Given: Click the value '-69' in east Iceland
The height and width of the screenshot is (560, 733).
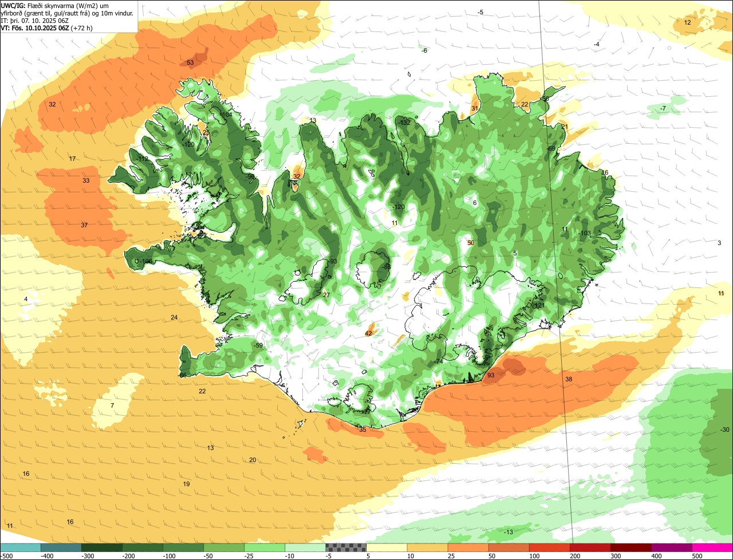Looking at the screenshot, I should [x=551, y=148].
